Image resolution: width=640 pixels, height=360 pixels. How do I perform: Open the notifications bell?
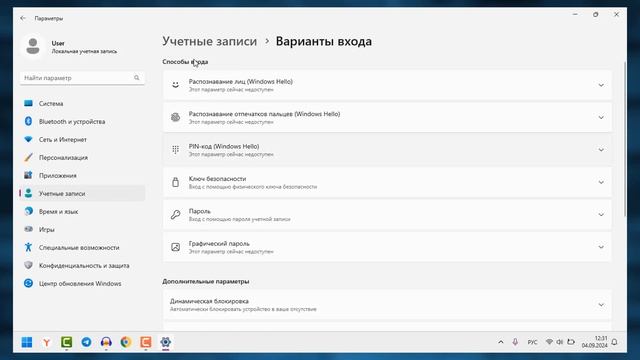[614, 342]
